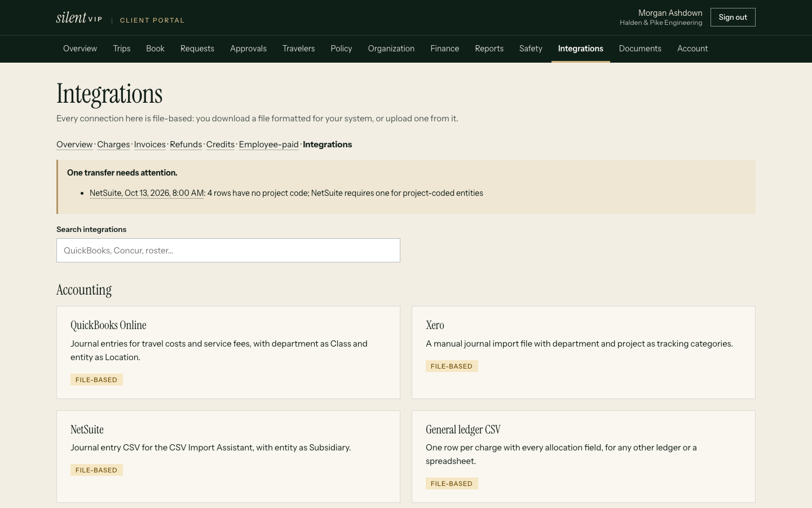The image size is (812, 508).
Task: Focus the Search integrations field
Action: tap(228, 251)
